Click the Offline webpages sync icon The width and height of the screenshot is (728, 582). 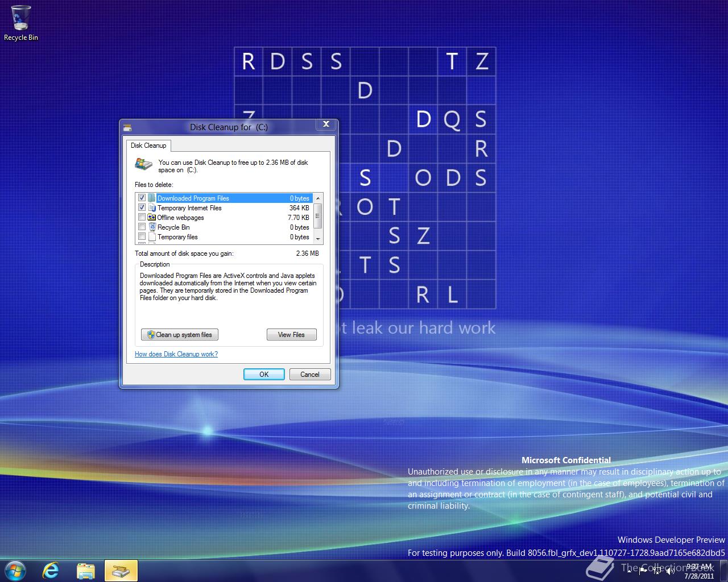pos(152,217)
